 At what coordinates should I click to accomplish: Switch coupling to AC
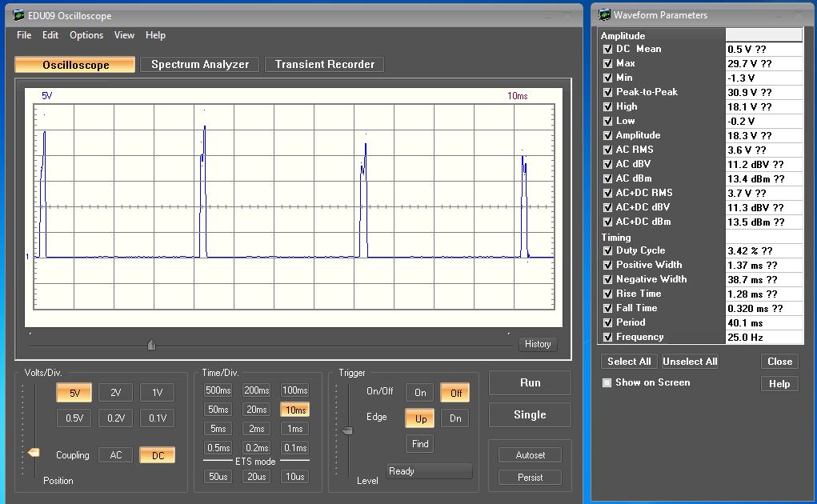115,455
